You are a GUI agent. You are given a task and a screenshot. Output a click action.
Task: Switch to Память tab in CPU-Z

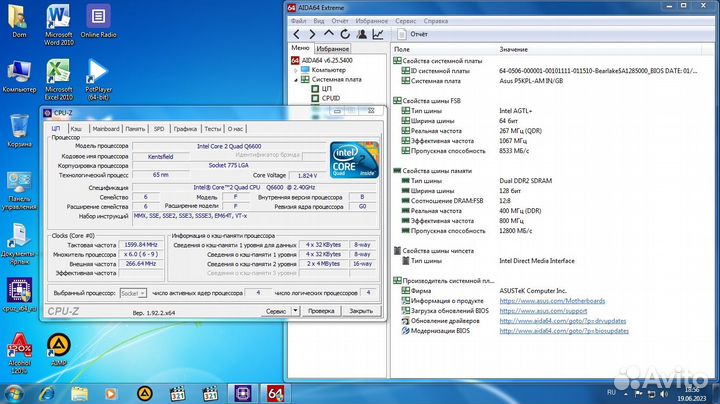[135, 129]
